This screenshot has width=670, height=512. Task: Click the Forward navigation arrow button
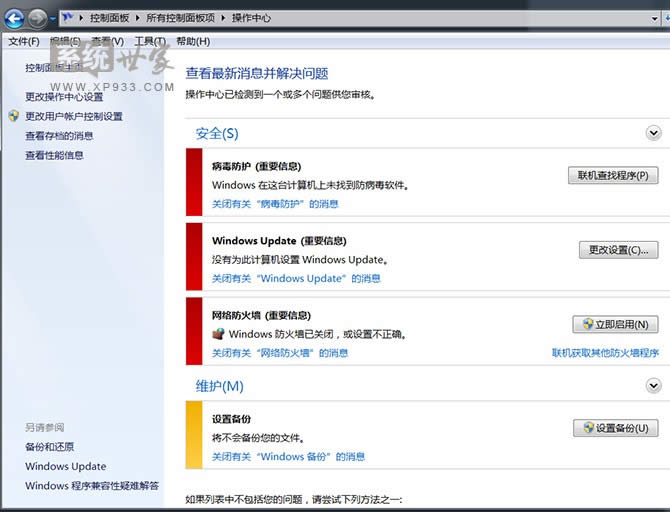point(38,17)
